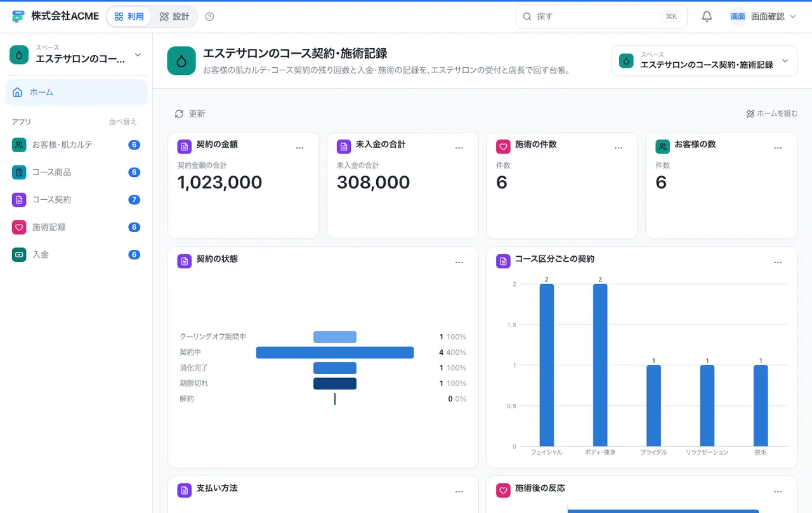Click the notification bell icon

[x=707, y=16]
